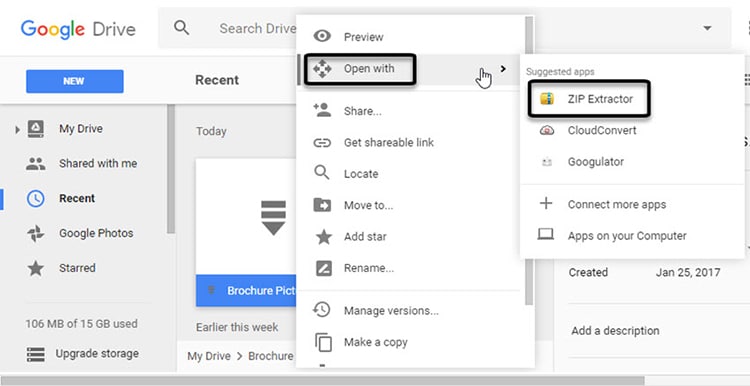Image resolution: width=750 pixels, height=386 pixels.
Task: Click the blue NEW button
Action: coord(75,81)
